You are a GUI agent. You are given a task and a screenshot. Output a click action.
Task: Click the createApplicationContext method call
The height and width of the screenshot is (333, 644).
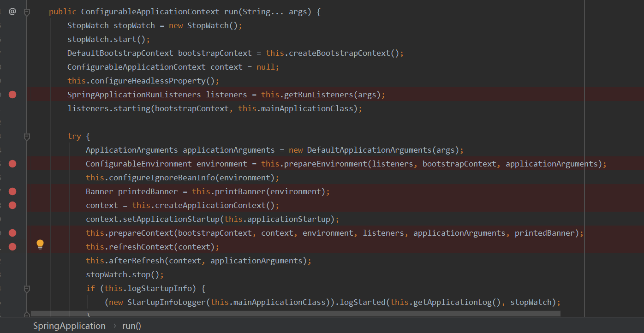click(210, 205)
